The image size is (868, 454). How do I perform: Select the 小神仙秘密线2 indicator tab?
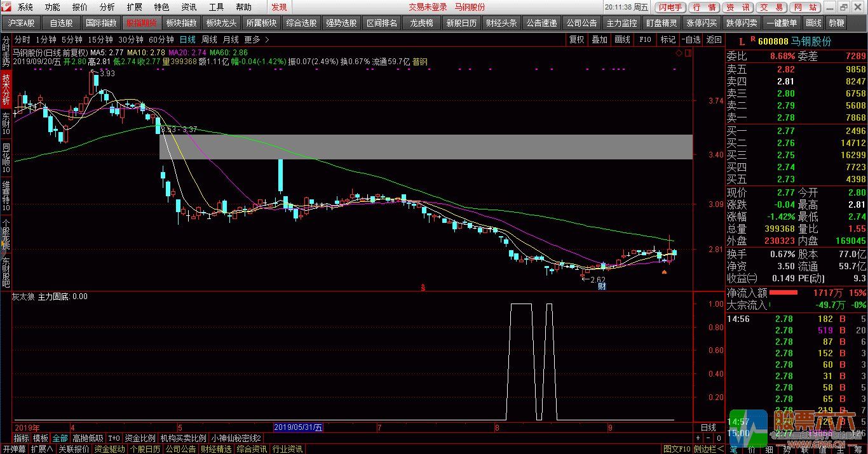(x=236, y=438)
